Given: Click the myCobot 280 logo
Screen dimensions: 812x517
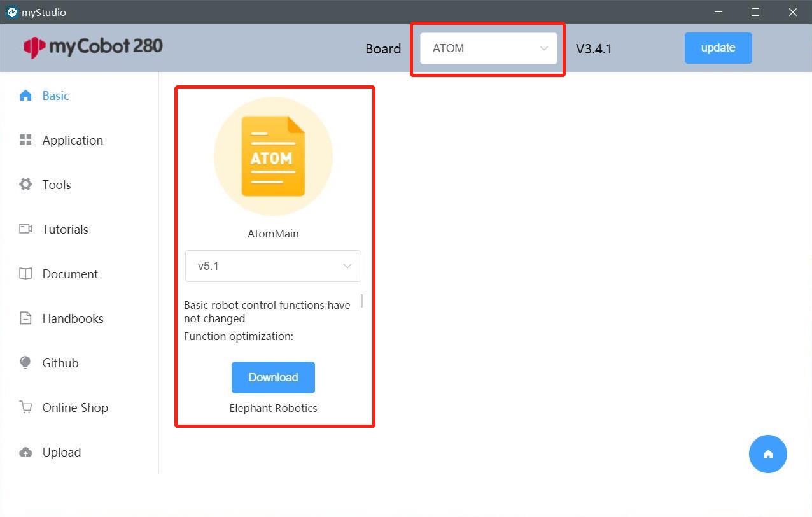Looking at the screenshot, I should (93, 46).
